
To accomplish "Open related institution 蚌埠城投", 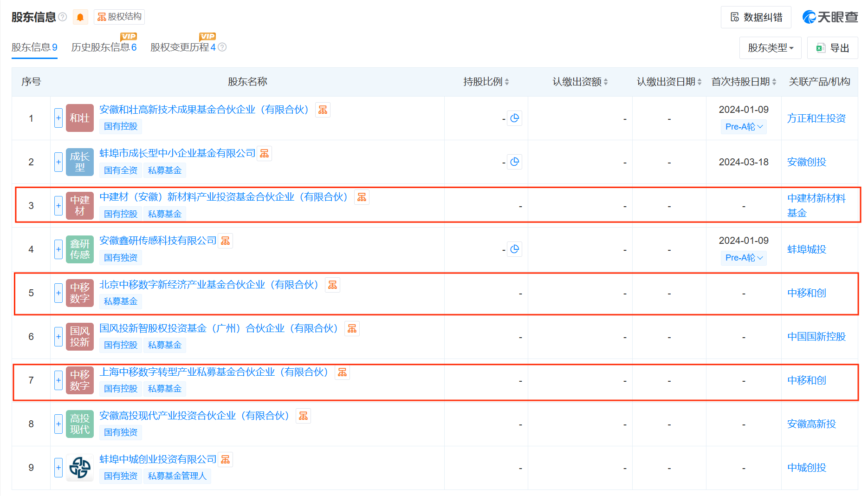I will point(807,249).
